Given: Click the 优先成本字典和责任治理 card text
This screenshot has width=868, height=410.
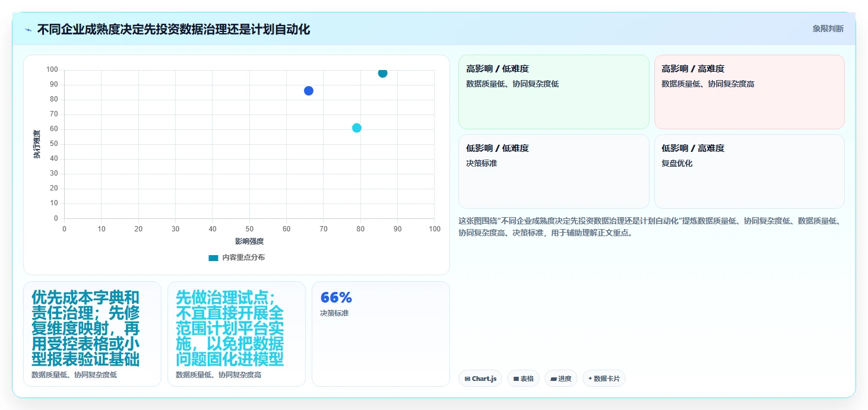Looking at the screenshot, I should [86, 328].
